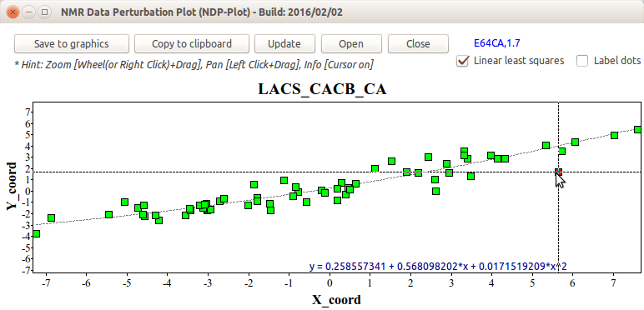
Task: Maximize the NDP-Plot window
Action: (44, 12)
